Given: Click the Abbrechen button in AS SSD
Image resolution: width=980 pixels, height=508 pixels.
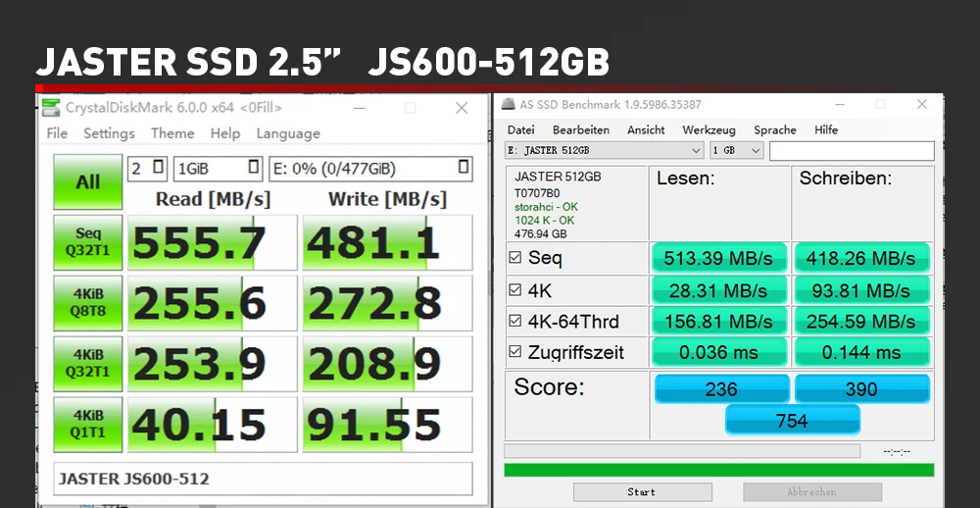Looking at the screenshot, I should coord(811,491).
